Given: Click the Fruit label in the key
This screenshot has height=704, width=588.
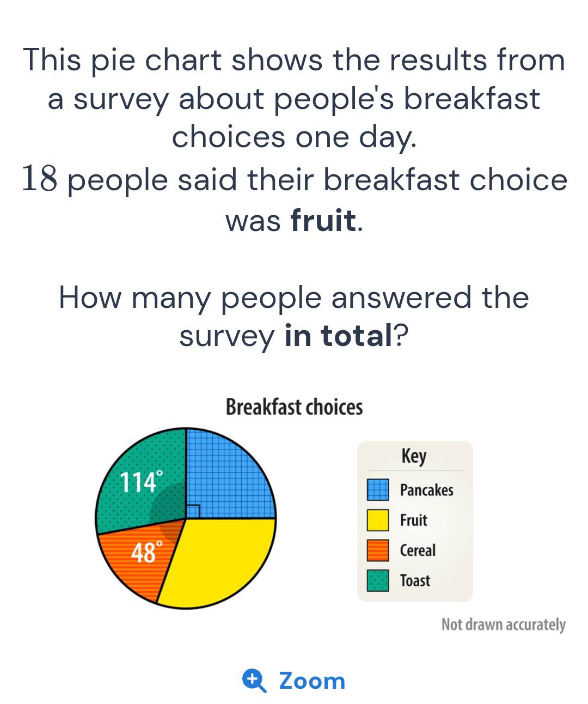Looking at the screenshot, I should 413,520.
